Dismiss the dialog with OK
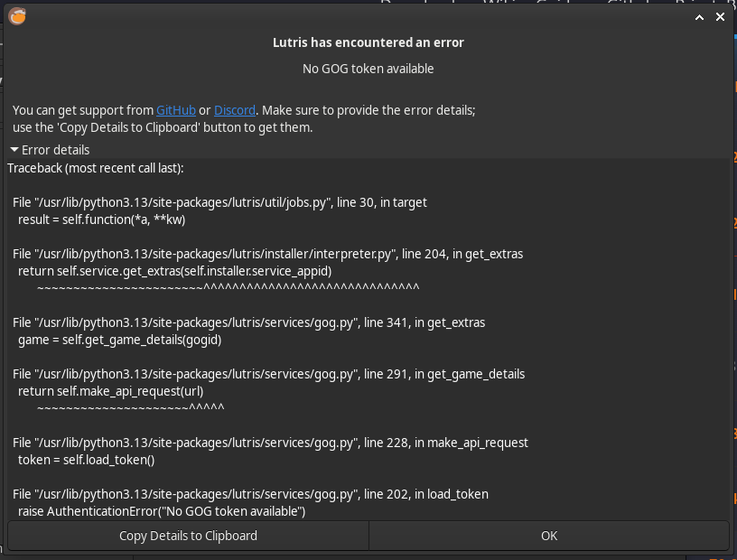737x560 pixels. point(549,536)
